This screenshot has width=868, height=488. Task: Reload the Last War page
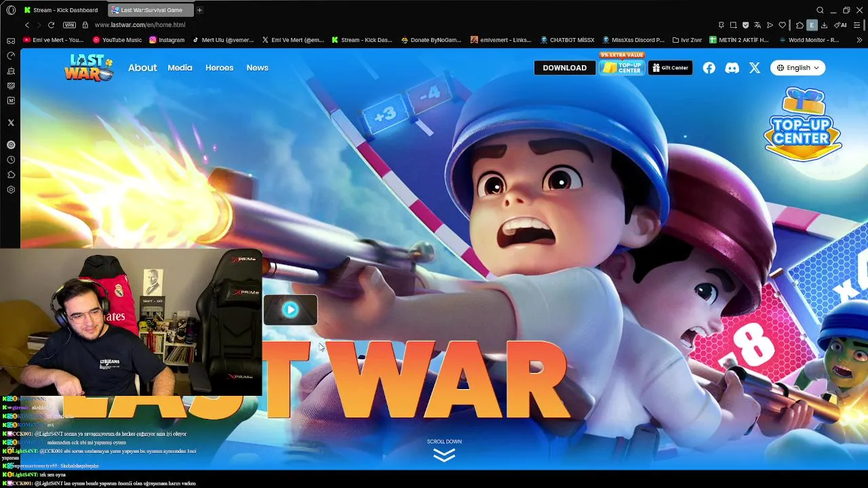click(51, 25)
